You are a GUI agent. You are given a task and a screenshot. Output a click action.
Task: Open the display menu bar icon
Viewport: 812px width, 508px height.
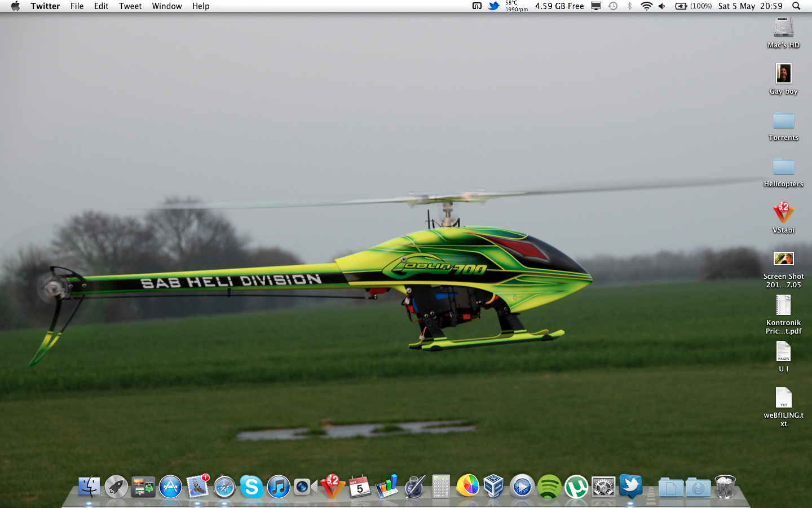pos(596,6)
